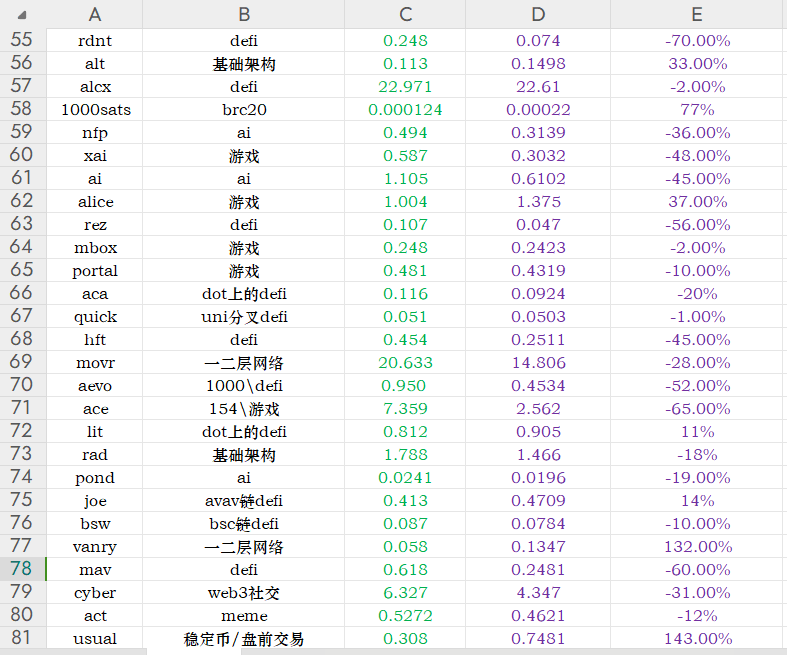Screen dimensions: 787x655
Task: Select row 78 header
Action: point(23,569)
